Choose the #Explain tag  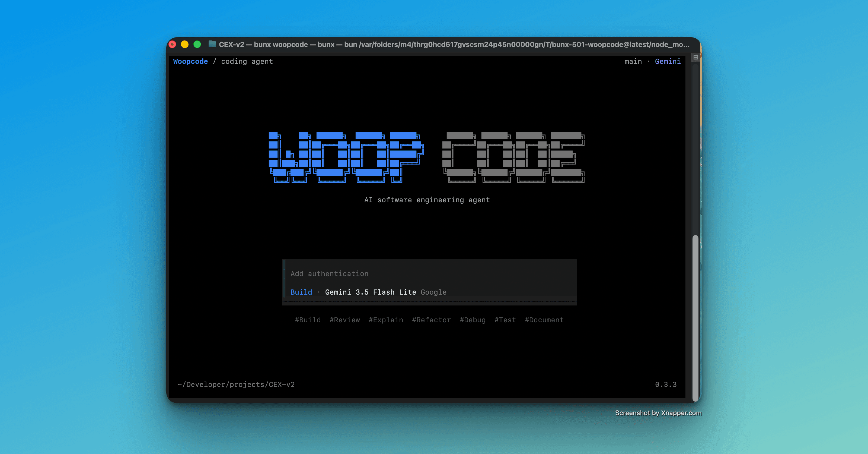(386, 320)
